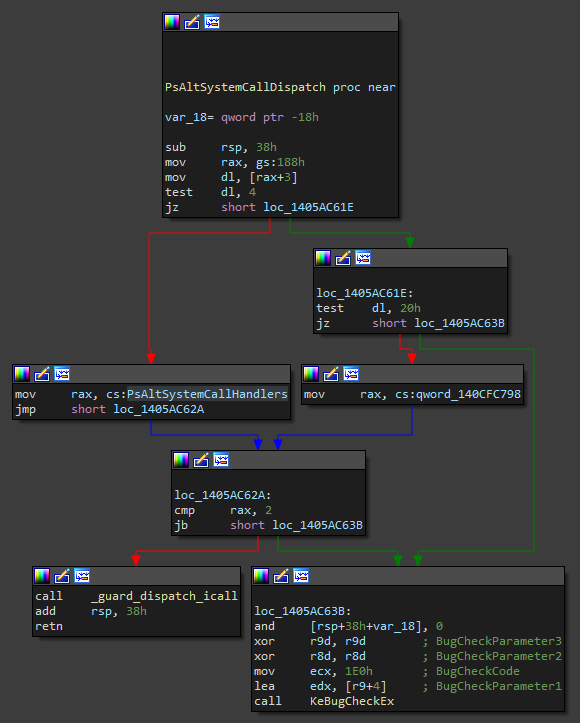Select the highlighted PsAltSystemCallHandlers symbol
The height and width of the screenshot is (723, 580).
coord(207,394)
